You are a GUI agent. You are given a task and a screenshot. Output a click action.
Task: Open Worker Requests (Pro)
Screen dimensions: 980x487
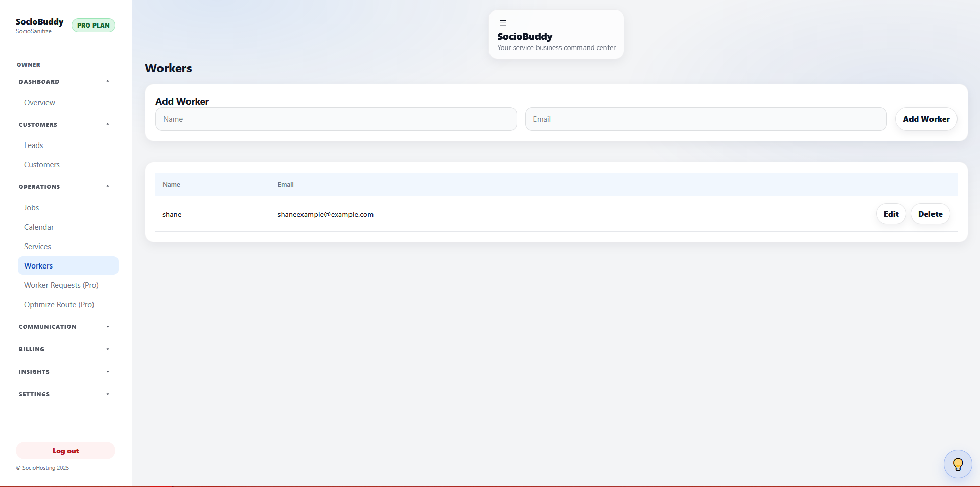pyautogui.click(x=61, y=285)
